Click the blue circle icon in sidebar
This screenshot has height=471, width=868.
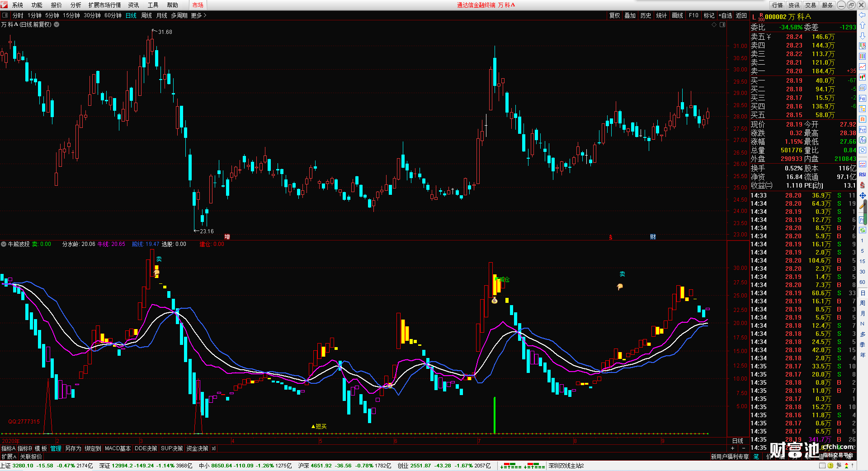[863, 151]
